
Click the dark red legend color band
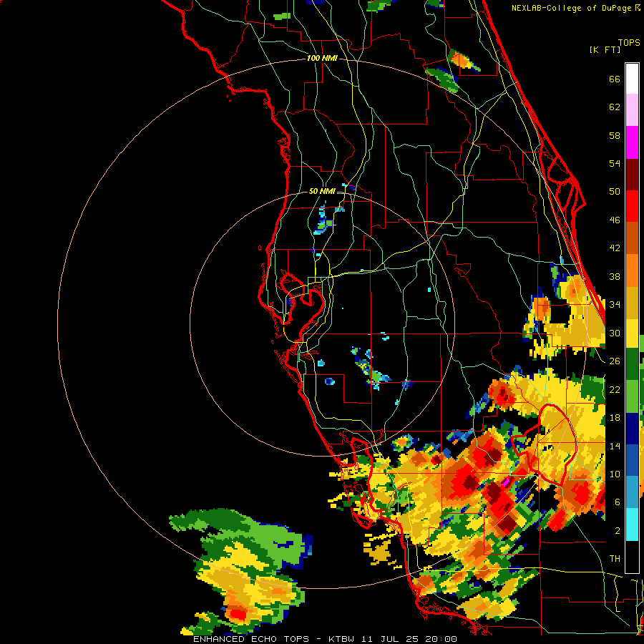click(632, 175)
